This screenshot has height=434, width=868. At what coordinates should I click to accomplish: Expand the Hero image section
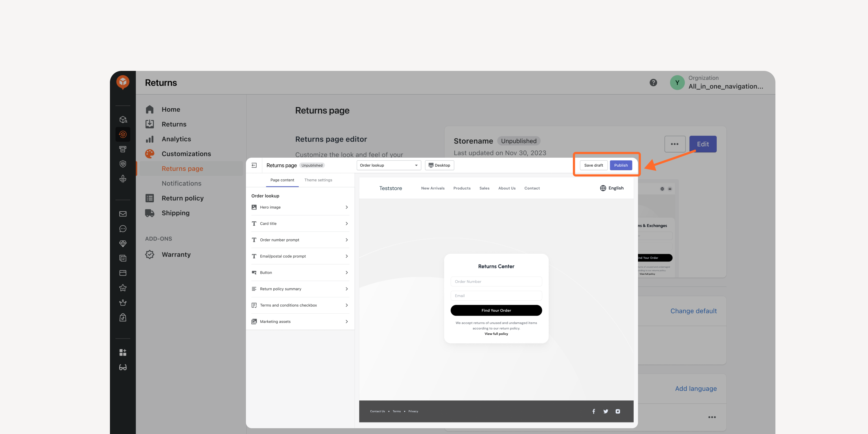300,207
